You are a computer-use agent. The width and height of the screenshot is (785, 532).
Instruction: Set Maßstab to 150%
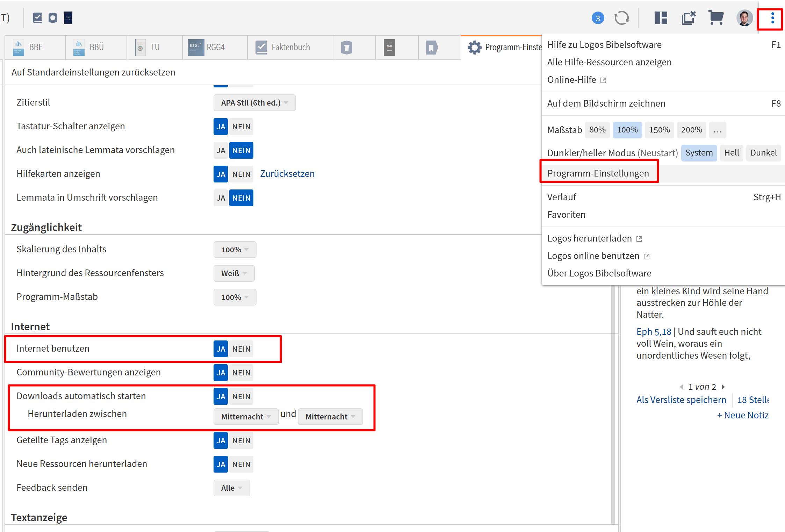[x=659, y=130]
